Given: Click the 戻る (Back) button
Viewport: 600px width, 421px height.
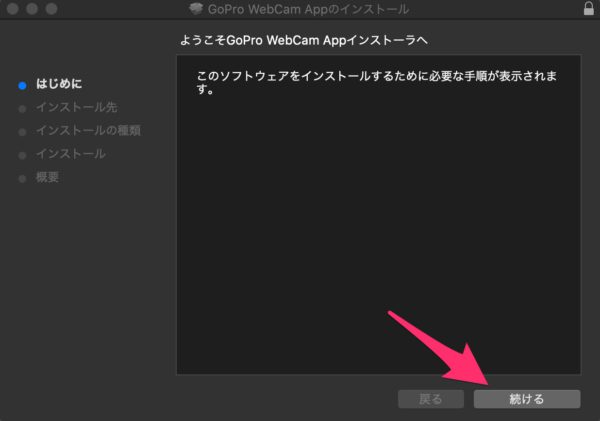Looking at the screenshot, I should click(431, 399).
